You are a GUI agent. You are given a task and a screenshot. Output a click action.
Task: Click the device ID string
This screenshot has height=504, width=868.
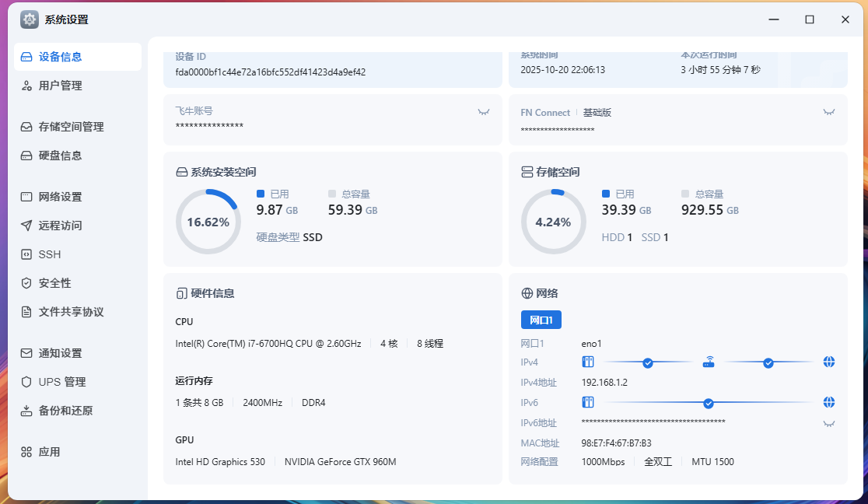(x=270, y=72)
